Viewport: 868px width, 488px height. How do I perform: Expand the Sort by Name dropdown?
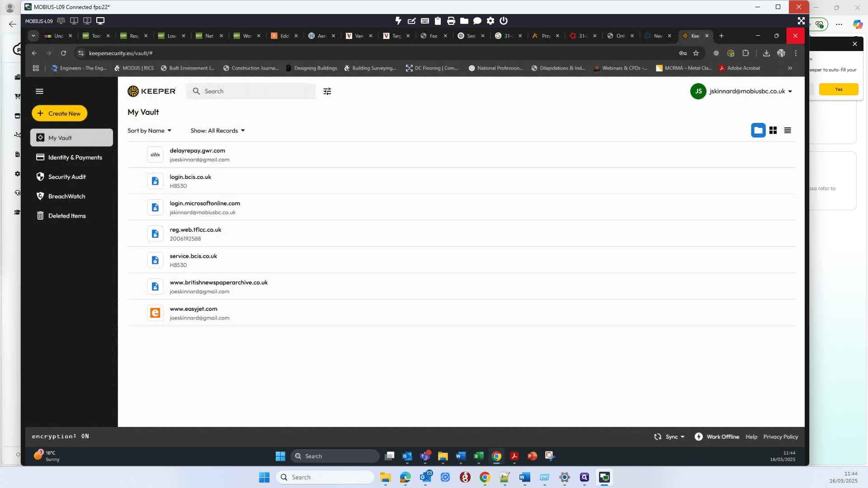150,131
